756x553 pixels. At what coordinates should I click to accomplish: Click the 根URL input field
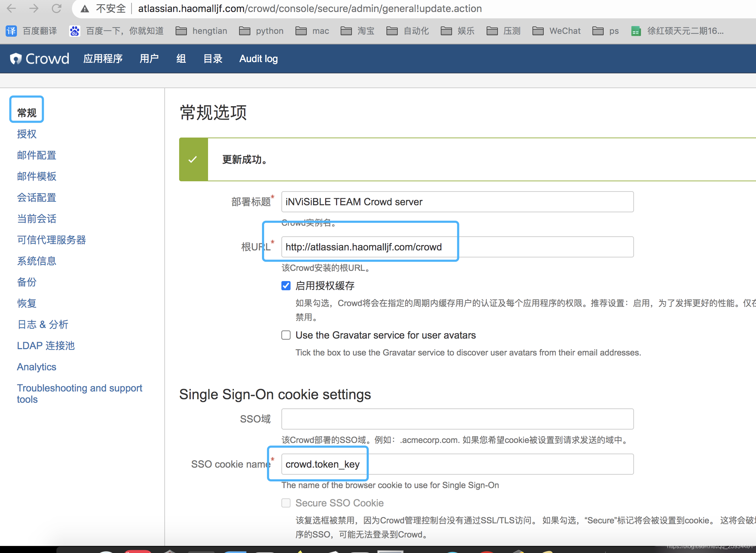click(457, 247)
